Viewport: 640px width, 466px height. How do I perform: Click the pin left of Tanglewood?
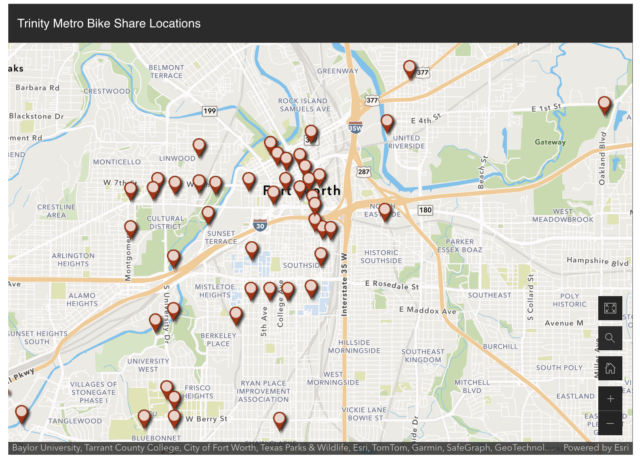coord(21,414)
